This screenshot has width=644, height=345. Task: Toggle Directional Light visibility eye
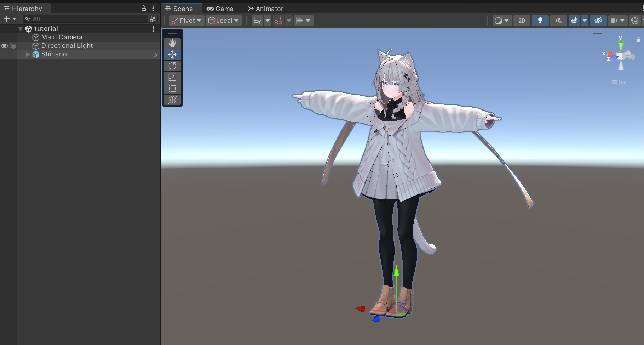(x=4, y=46)
